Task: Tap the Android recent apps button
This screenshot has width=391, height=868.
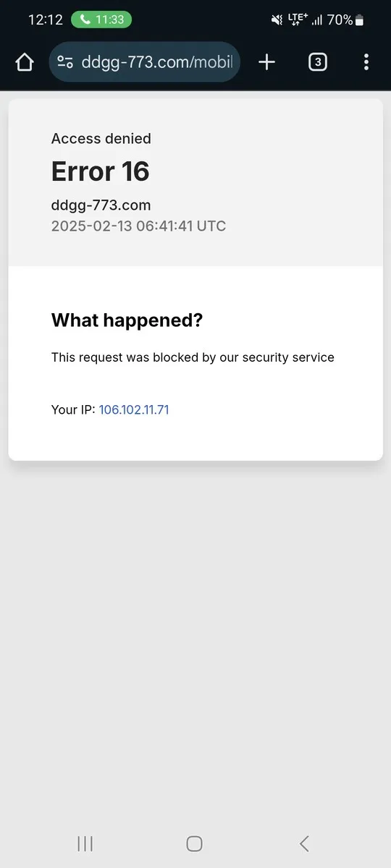Action: 85,843
